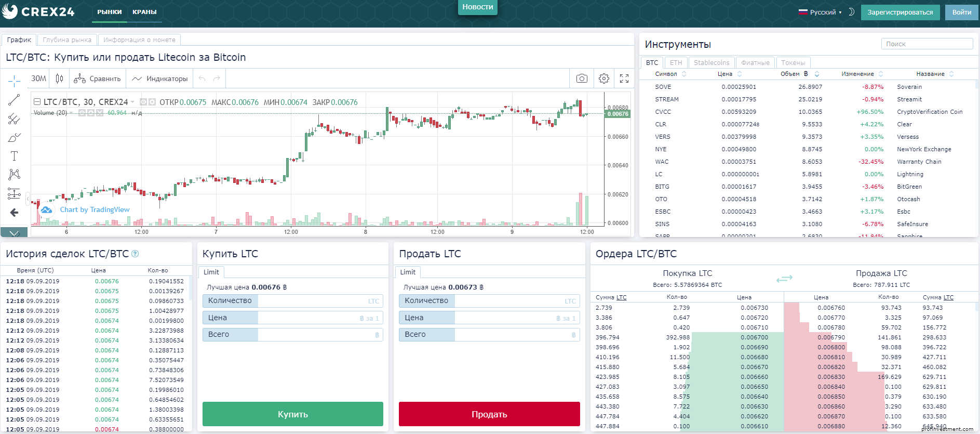This screenshot has width=980, height=434.
Task: Toggle dark mode moon icon
Action: coord(851,12)
